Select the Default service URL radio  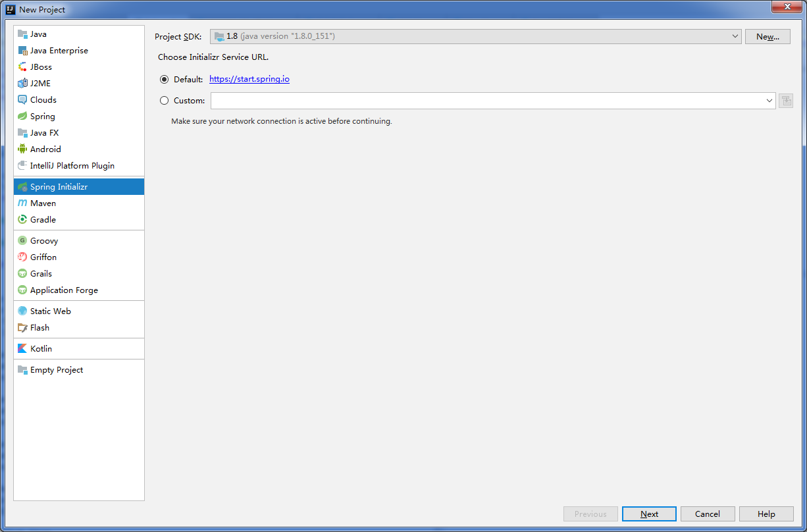point(165,80)
